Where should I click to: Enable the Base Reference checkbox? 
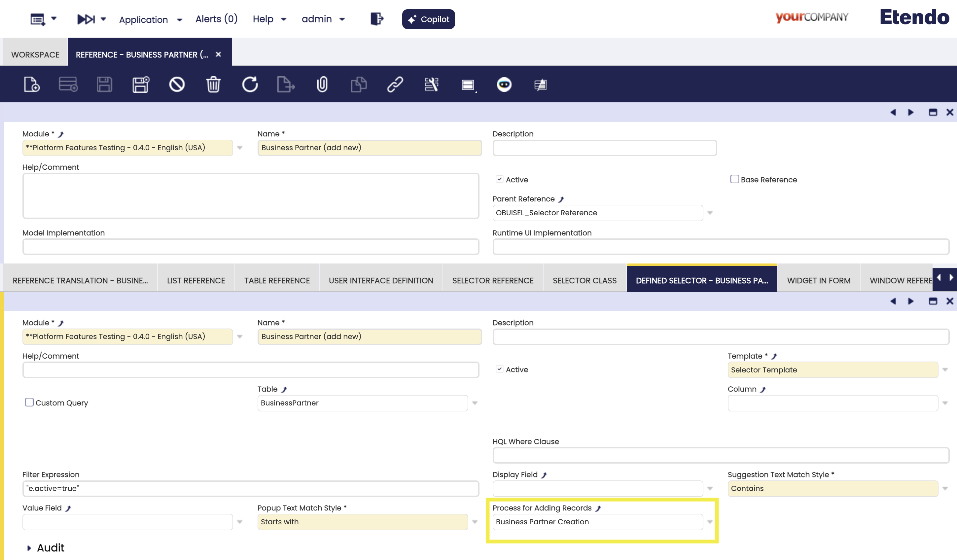tap(734, 179)
